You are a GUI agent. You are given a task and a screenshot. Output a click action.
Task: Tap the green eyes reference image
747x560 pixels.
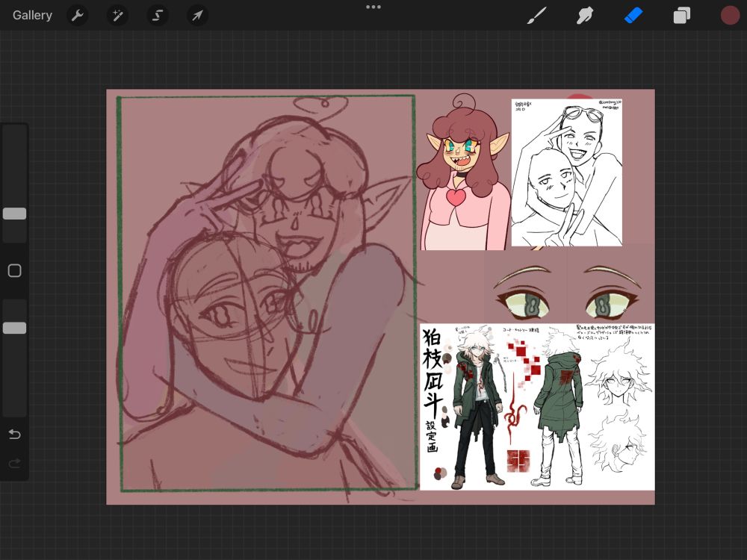(569, 291)
